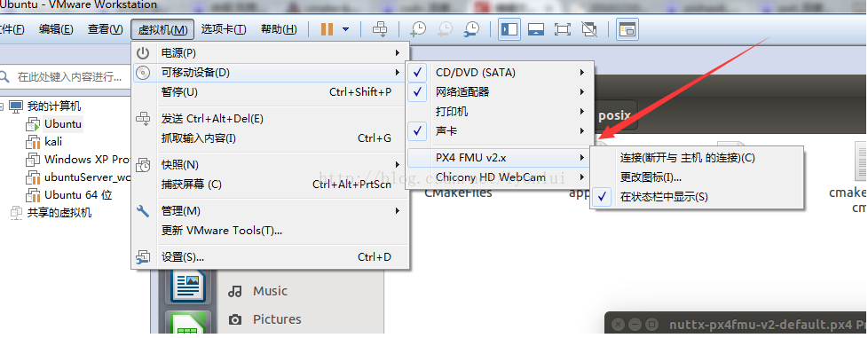Choose 抓取输入内容(I) menu item
The height and width of the screenshot is (338, 868).
[x=270, y=138]
